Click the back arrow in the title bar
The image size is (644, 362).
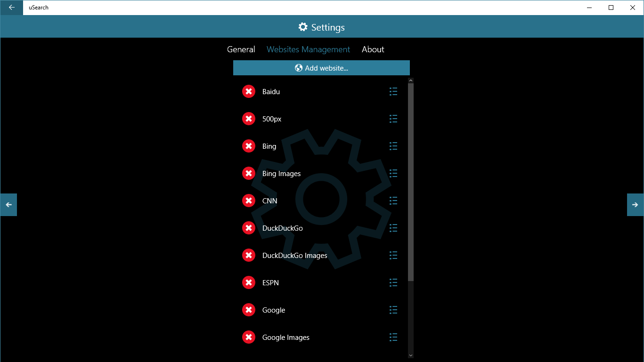pyautogui.click(x=12, y=8)
